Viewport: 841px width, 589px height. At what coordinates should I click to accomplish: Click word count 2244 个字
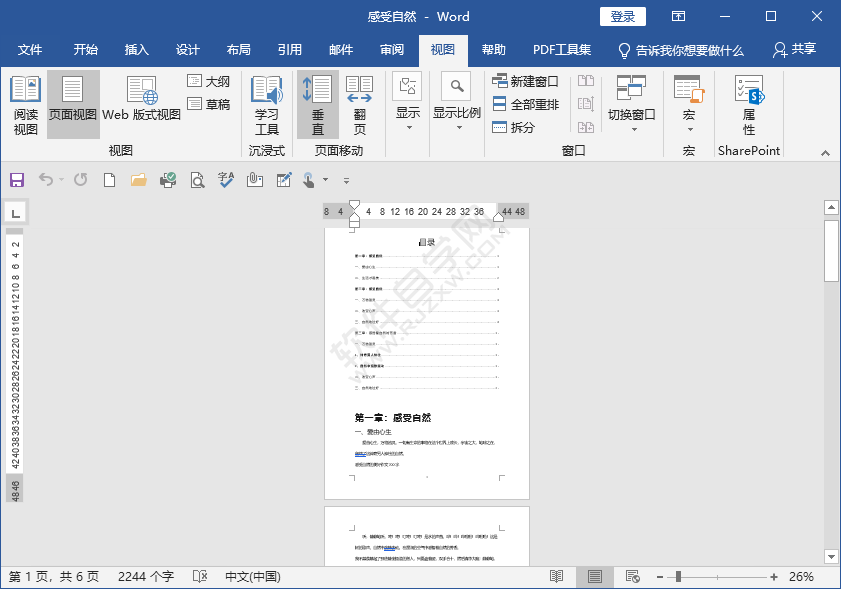click(146, 577)
